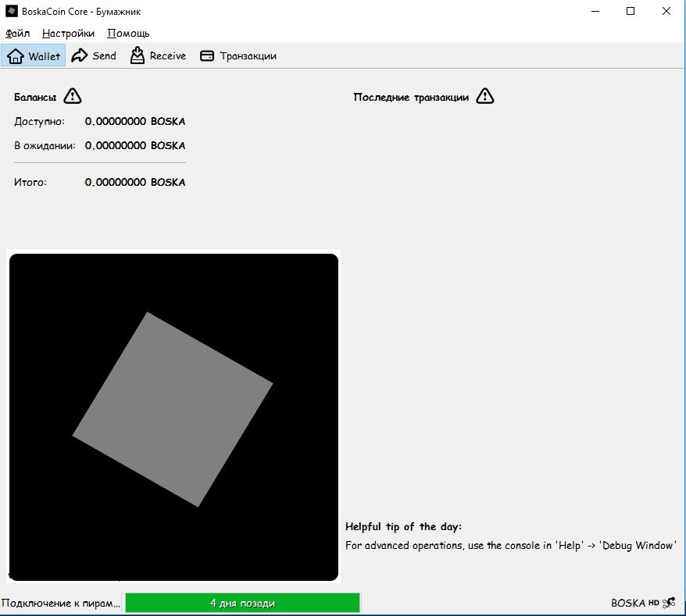This screenshot has height=616, width=686.
Task: Click the network connections icon in status bar
Action: coord(669,603)
